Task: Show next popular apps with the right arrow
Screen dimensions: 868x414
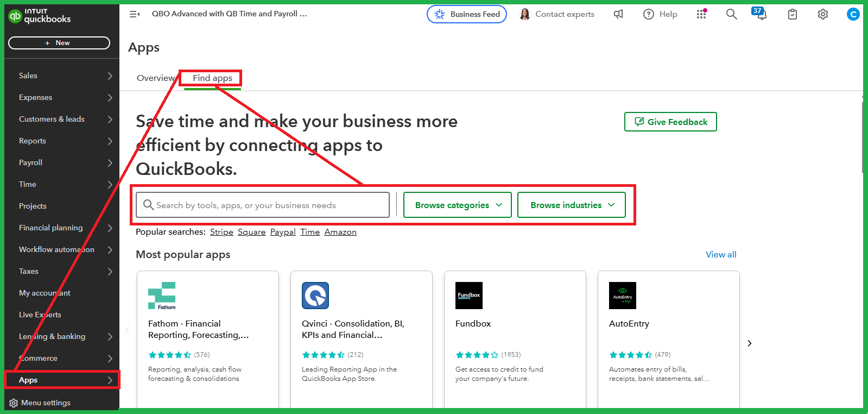Action: click(750, 343)
